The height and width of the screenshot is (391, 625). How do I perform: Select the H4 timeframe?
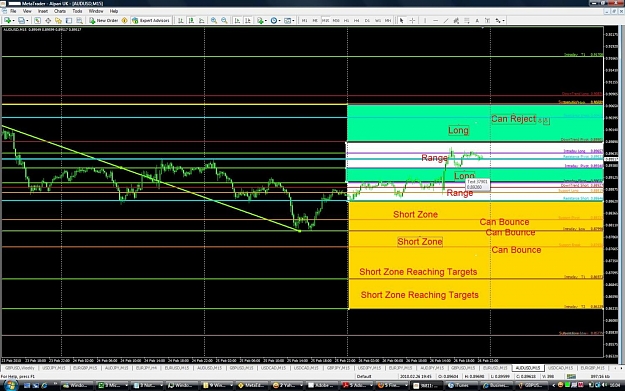click(357, 20)
